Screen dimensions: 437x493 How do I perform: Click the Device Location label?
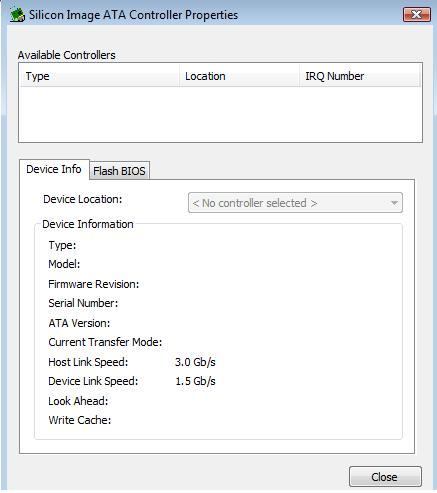click(x=83, y=199)
